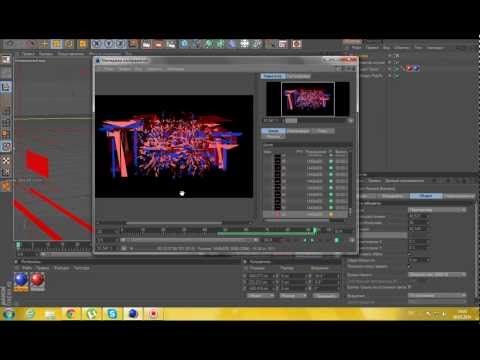480x360 pixels.
Task: Click the white snowflake-shaped toolbar icon
Action: pos(245,44)
